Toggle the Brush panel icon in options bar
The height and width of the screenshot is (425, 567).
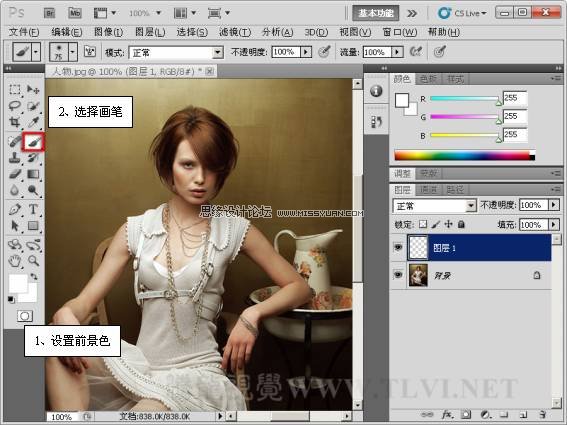[x=90, y=52]
